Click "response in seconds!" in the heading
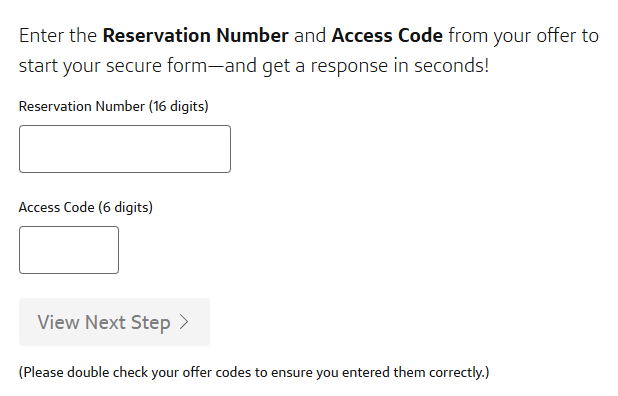The width and height of the screenshot is (618, 396). tap(400, 65)
